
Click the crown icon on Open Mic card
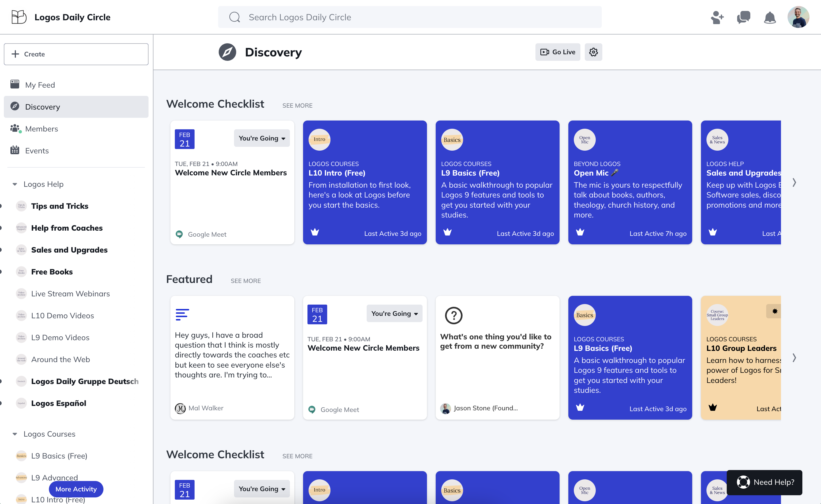point(580,232)
